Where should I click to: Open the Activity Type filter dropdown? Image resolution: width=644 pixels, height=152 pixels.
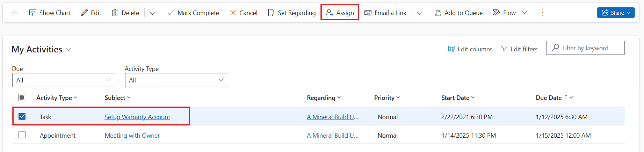pyautogui.click(x=176, y=80)
